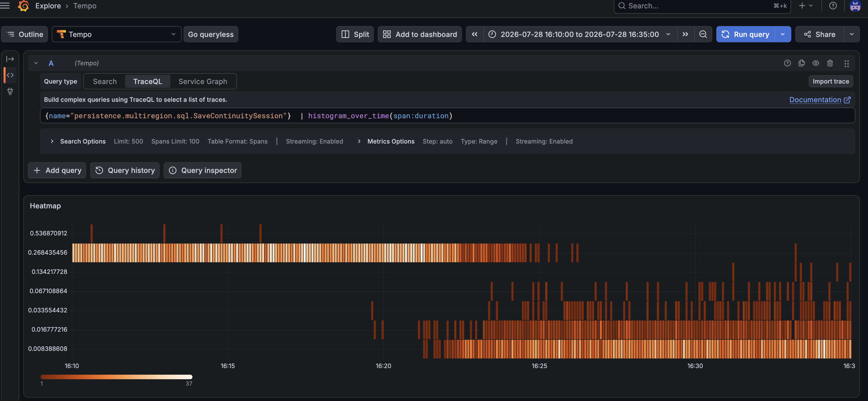This screenshot has width=868, height=401.
Task: Split the Explore view
Action: [x=355, y=34]
